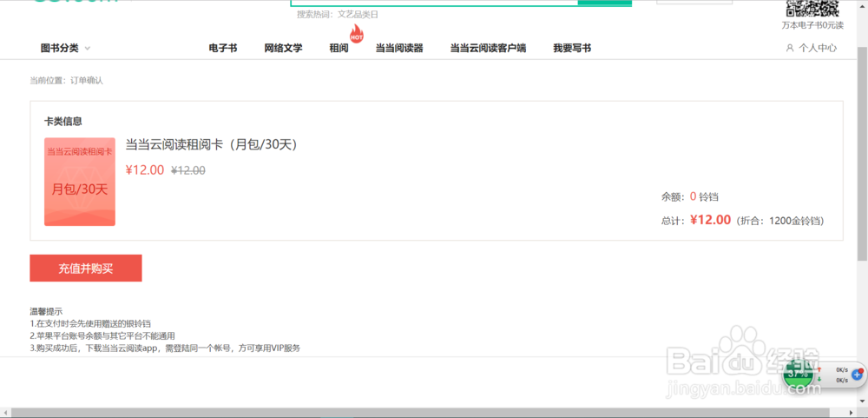
Task: Click tip 2.苹果平台账号余额与其它平台不能通用
Action: point(102,335)
